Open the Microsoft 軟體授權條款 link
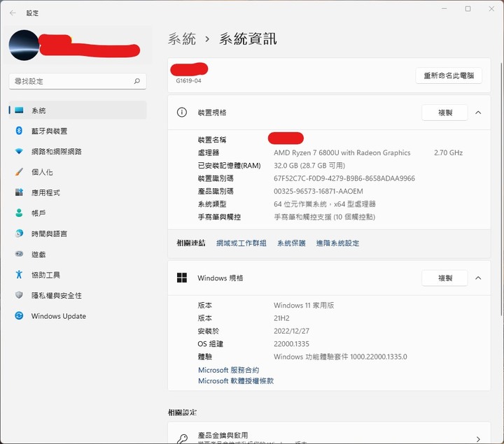Viewport: 504px width, 444px height. coord(236,381)
